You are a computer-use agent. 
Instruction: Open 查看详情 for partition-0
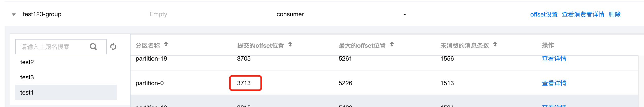coord(554,83)
